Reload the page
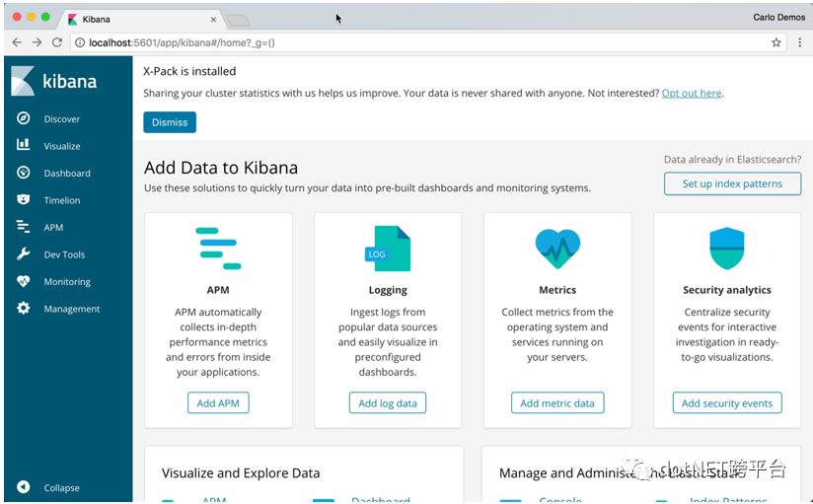 point(57,42)
